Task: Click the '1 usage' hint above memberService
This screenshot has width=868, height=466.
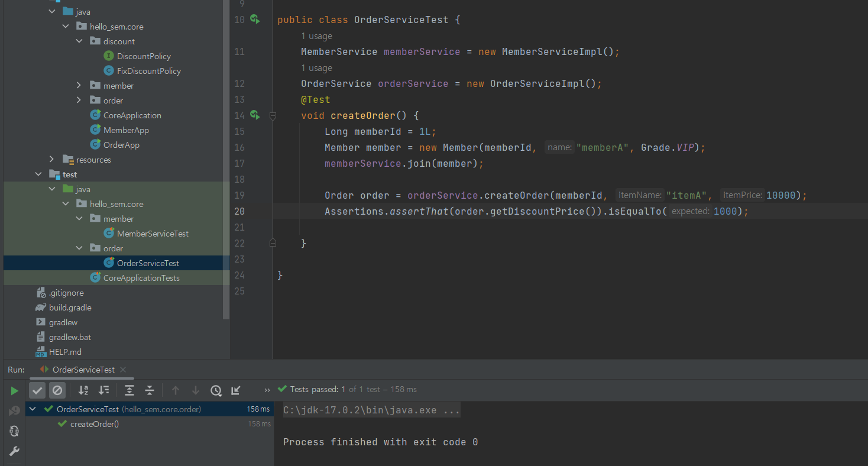Action: click(x=316, y=36)
